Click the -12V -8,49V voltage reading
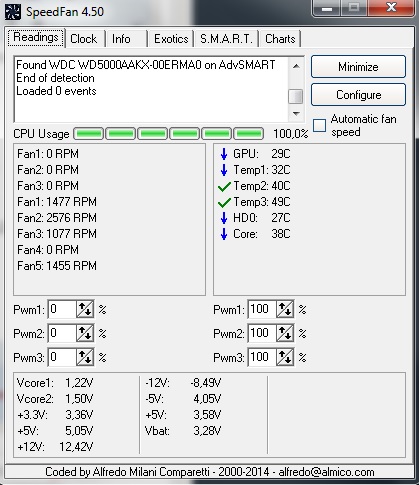Screen dimensions: 420x485 (183, 383)
